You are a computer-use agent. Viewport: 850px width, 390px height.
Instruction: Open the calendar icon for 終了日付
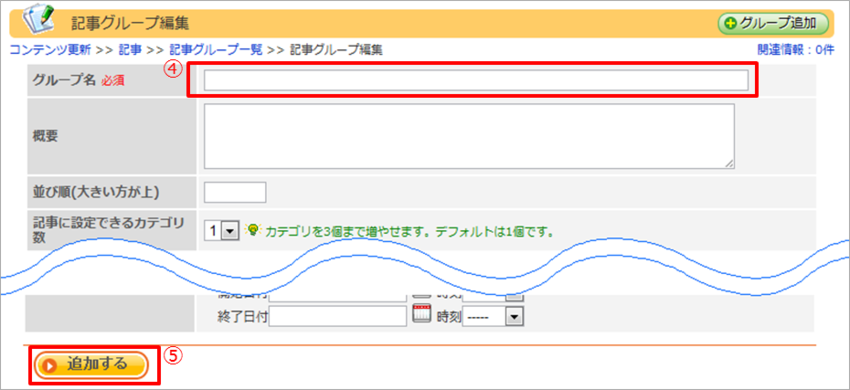pos(422,315)
